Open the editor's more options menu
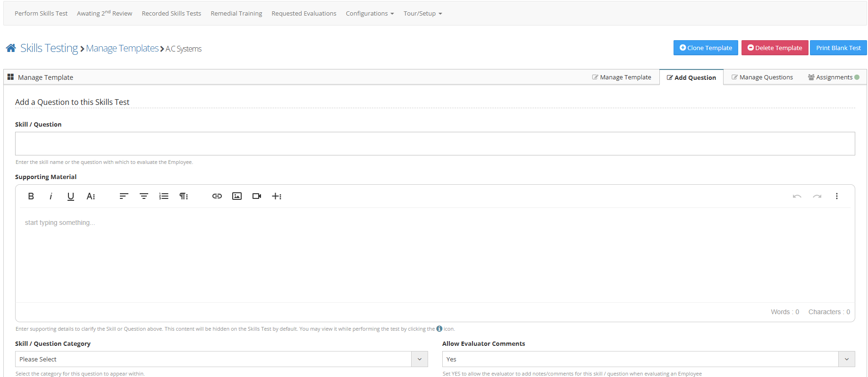 [836, 196]
